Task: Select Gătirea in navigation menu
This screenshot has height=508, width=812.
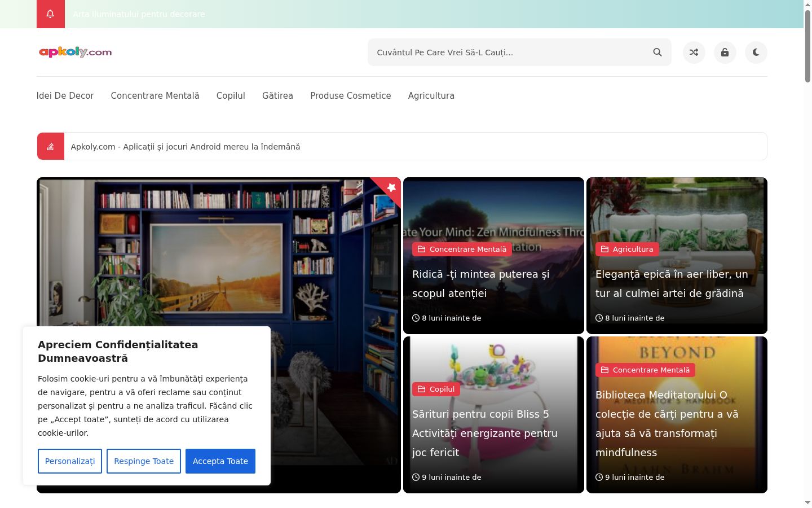Action: pyautogui.click(x=277, y=96)
